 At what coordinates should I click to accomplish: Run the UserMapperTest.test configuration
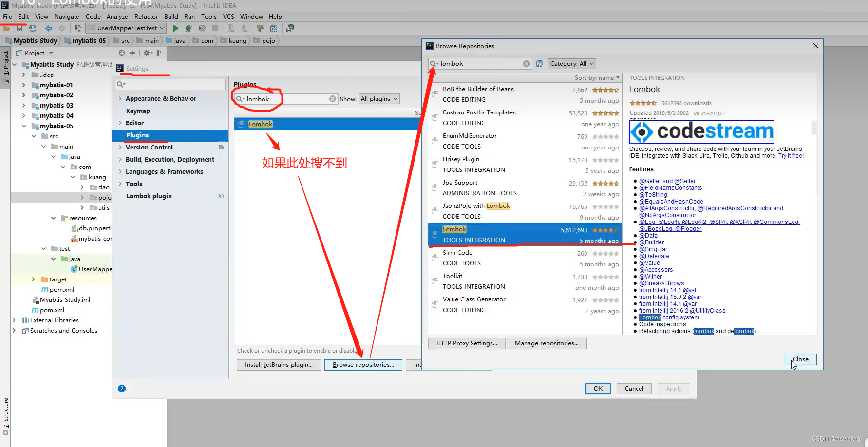click(x=176, y=28)
